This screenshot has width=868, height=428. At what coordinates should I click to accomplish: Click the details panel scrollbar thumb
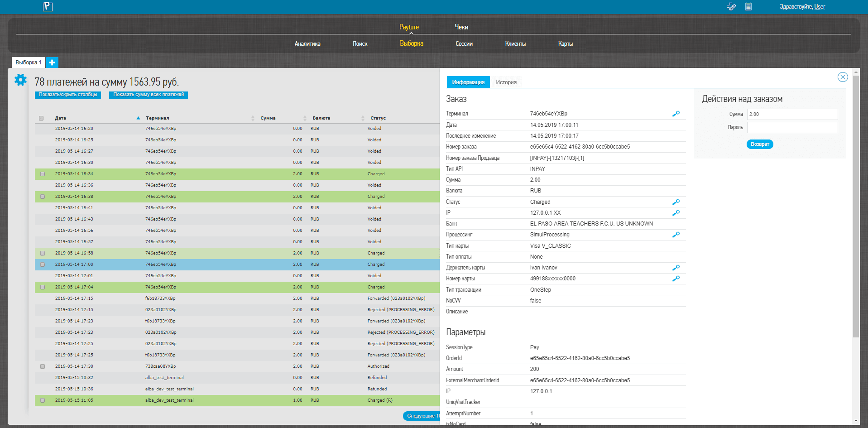coord(856,206)
